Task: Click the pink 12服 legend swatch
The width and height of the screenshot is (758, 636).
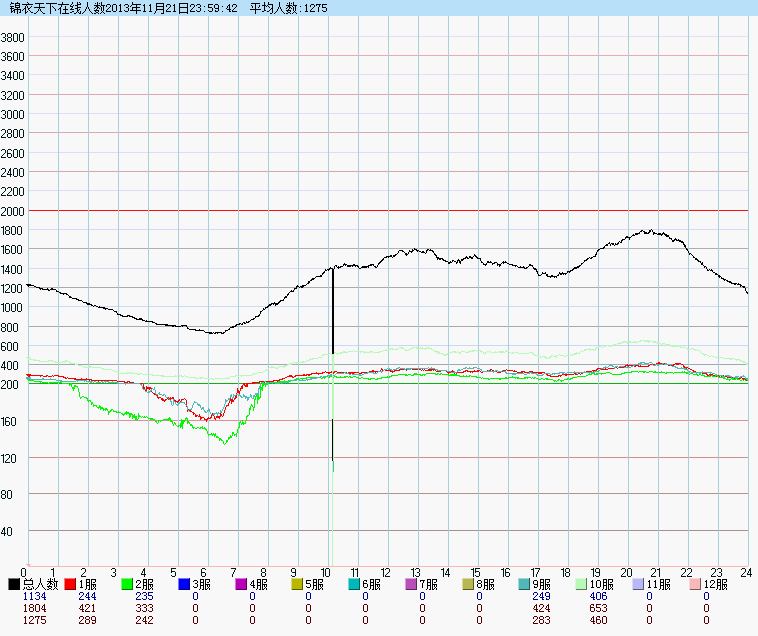Action: (x=697, y=584)
